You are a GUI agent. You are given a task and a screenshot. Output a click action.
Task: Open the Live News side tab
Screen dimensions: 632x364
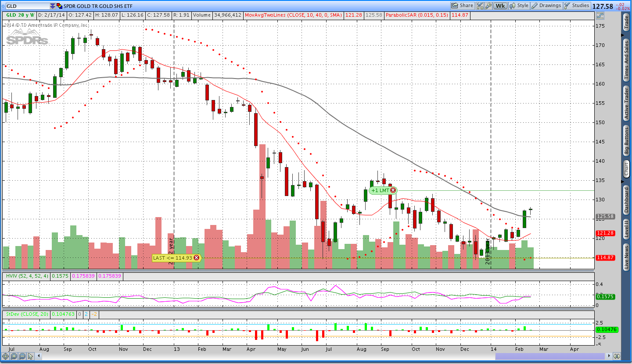pyautogui.click(x=626, y=257)
